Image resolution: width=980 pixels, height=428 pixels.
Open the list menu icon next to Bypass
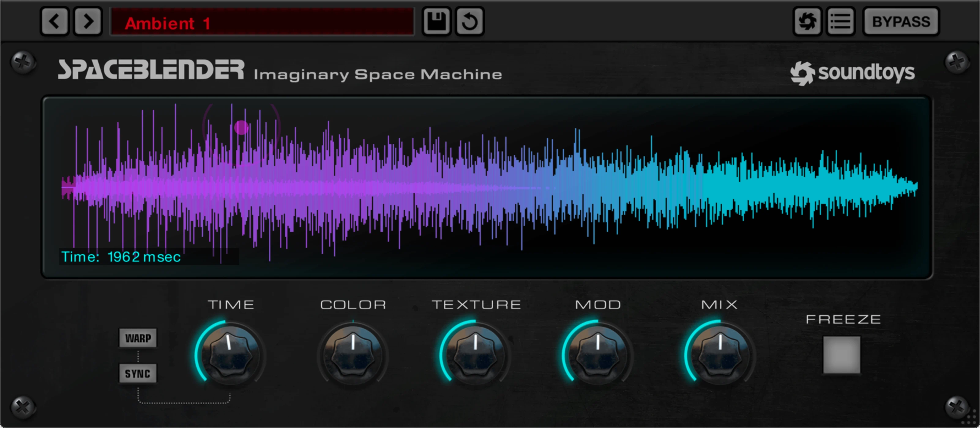click(840, 21)
